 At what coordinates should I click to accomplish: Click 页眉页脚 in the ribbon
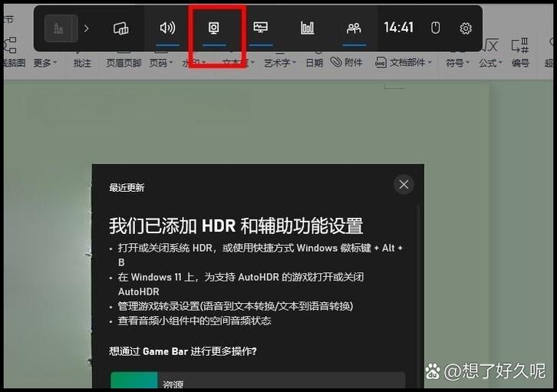pyautogui.click(x=124, y=63)
